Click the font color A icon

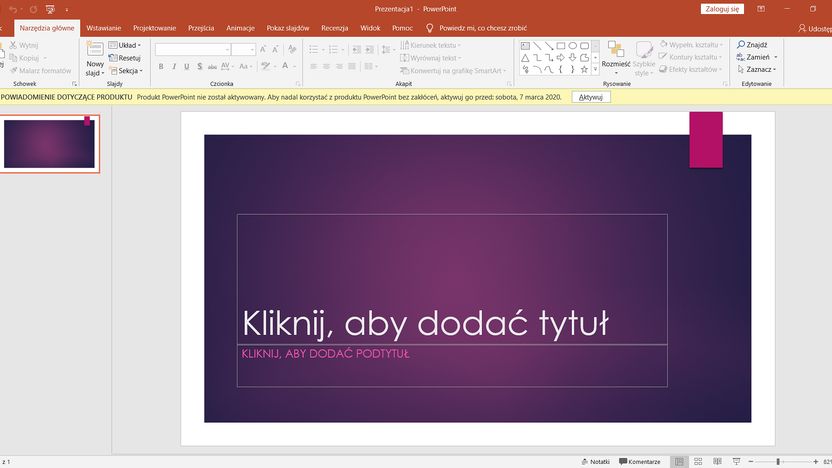pyautogui.click(x=285, y=66)
